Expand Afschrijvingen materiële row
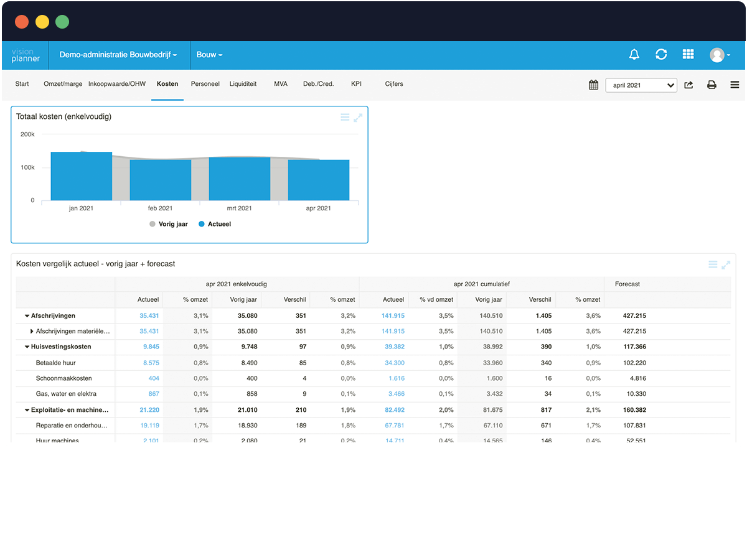747x560 pixels. coord(32,332)
